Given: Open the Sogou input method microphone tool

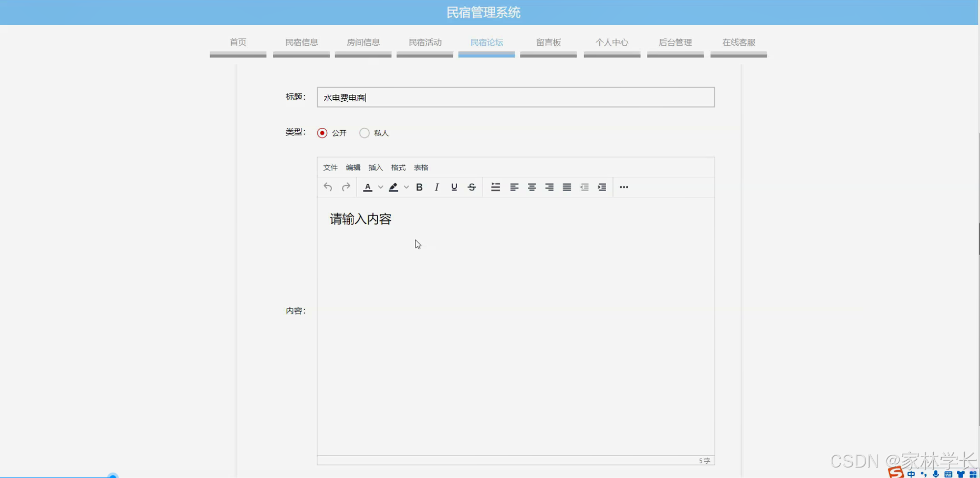Looking at the screenshot, I should pyautogui.click(x=935, y=473).
